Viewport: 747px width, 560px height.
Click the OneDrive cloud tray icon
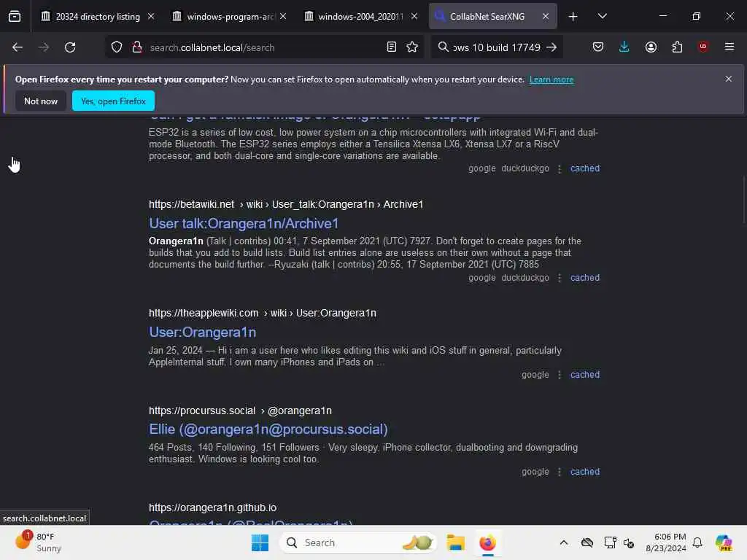[587, 542]
